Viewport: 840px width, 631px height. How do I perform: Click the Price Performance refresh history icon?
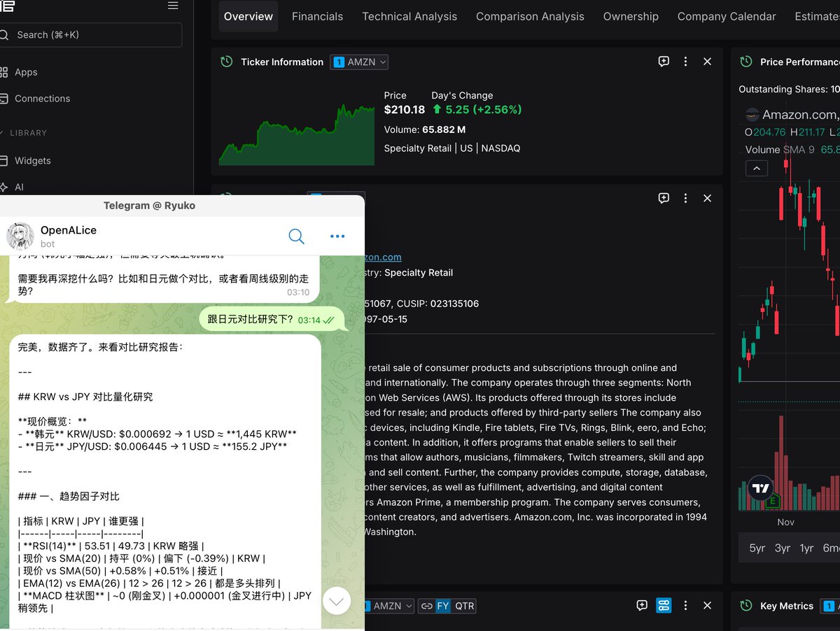[x=745, y=62]
